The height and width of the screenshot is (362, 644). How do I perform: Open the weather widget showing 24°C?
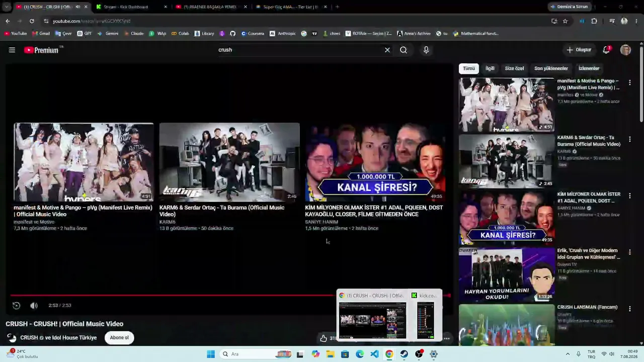tap(23, 354)
